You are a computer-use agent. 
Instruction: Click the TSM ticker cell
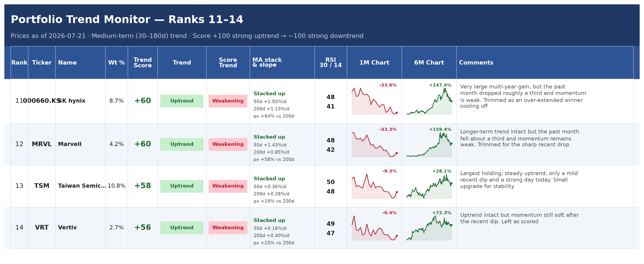pos(42,186)
